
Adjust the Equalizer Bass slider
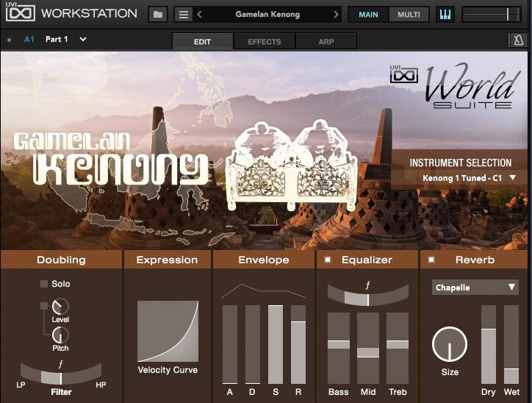tap(339, 349)
